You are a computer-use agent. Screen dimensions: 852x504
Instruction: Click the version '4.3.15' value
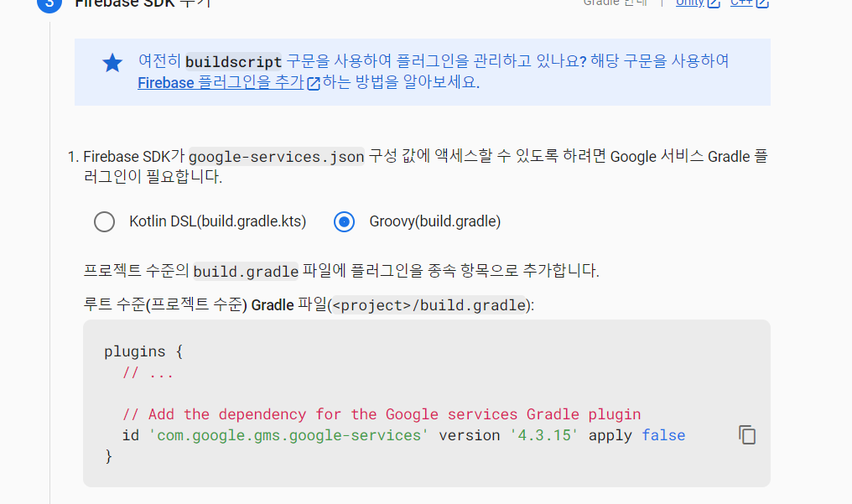[x=544, y=435]
